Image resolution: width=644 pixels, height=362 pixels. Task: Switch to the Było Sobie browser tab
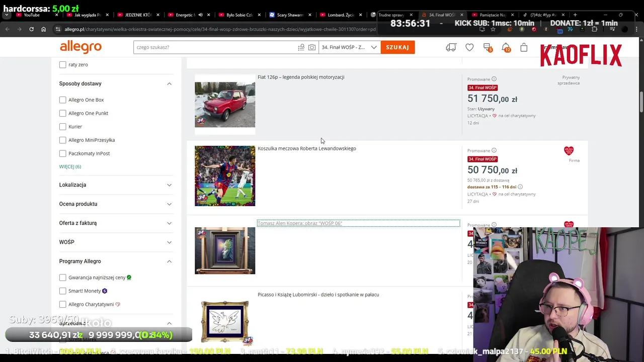239,15
